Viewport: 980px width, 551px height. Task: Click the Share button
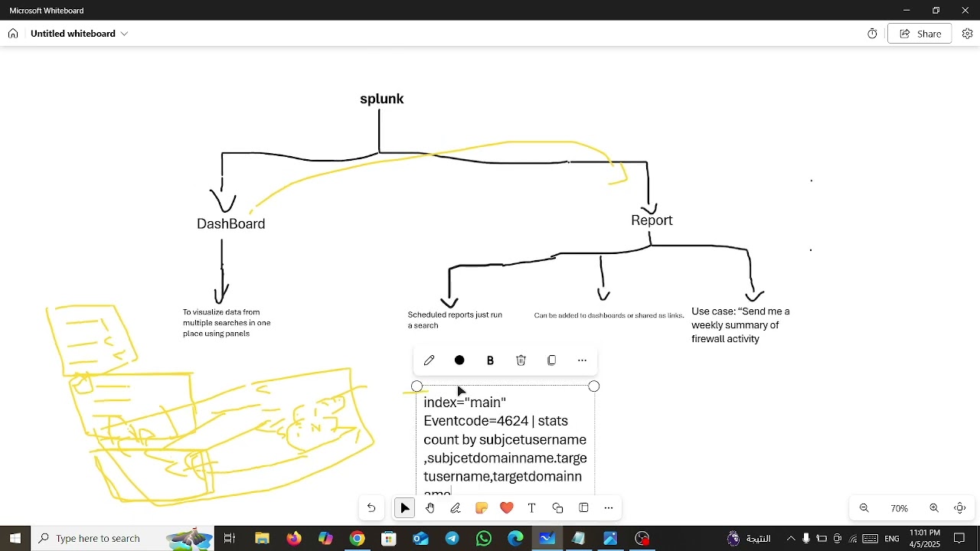point(920,34)
